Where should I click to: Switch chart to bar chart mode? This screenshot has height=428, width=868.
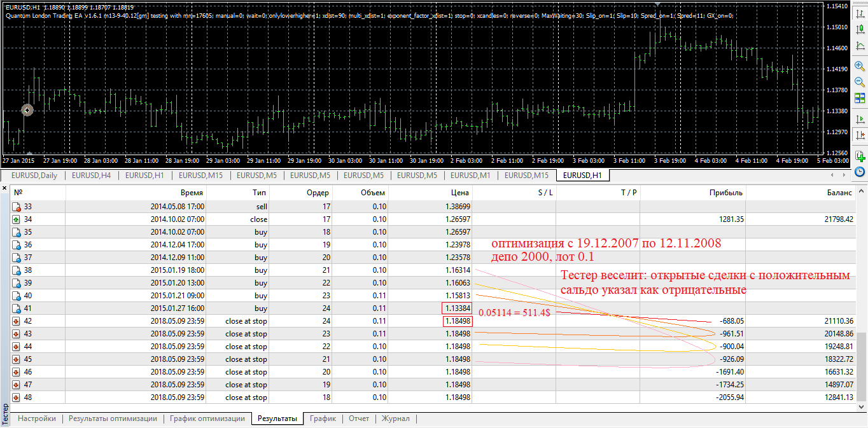860,13
